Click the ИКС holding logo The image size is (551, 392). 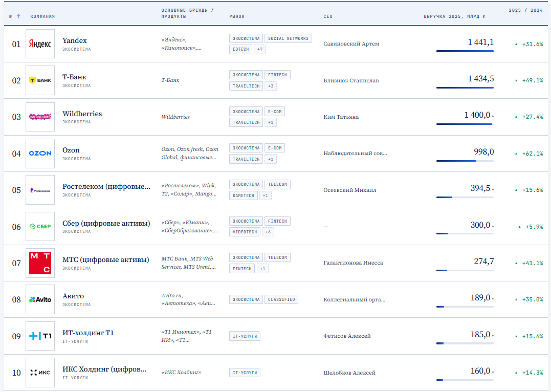(40, 373)
